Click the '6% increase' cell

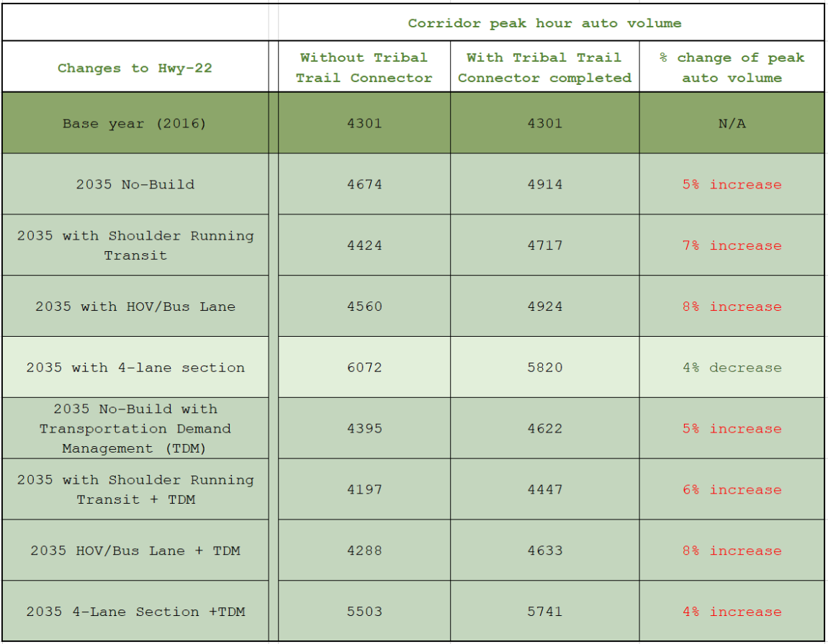732,490
